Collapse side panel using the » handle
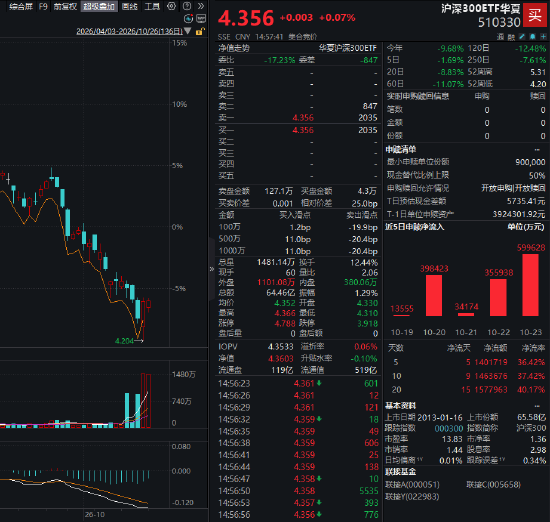Viewport: 550px width, 522px height. 212,269
